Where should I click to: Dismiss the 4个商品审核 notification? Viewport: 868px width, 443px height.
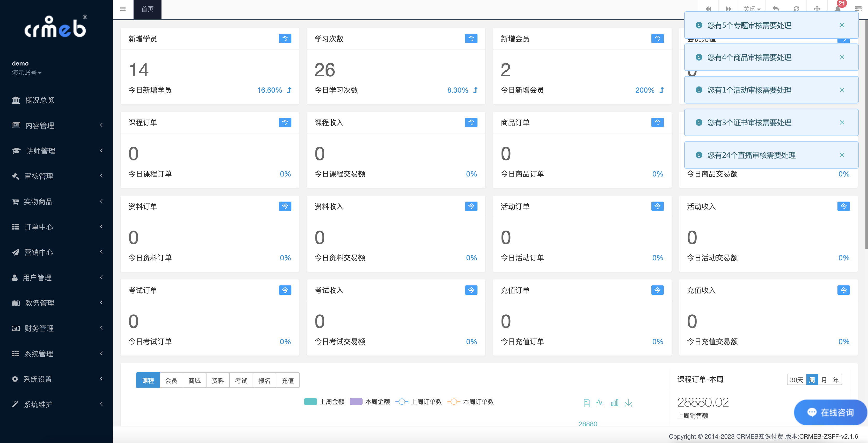(842, 57)
